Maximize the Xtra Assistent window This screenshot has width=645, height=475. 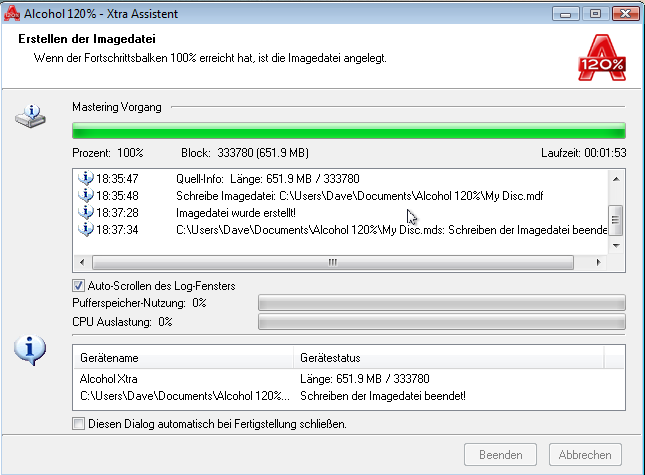pyautogui.click(x=595, y=14)
